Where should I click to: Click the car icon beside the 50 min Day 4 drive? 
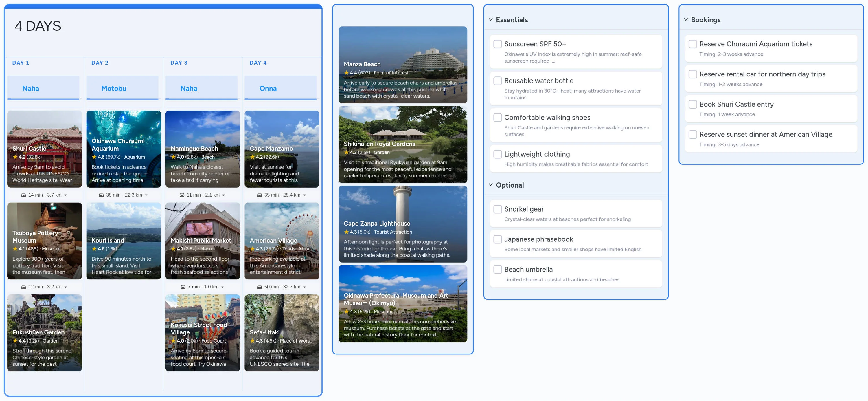[x=260, y=287]
